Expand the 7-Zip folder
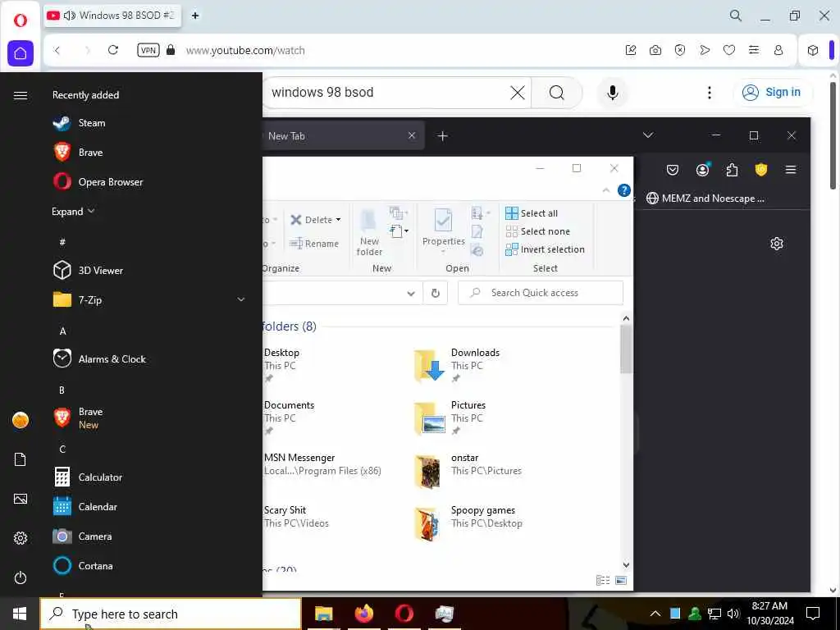 149,300
